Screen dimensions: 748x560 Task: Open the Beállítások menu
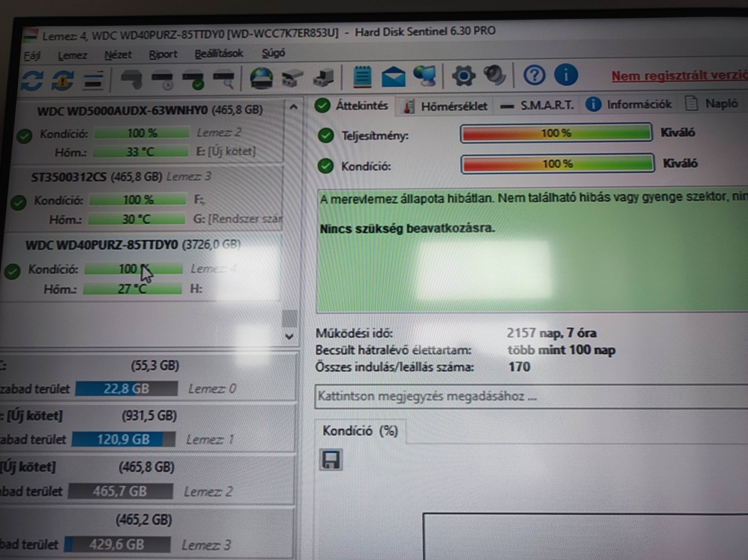tap(219, 54)
